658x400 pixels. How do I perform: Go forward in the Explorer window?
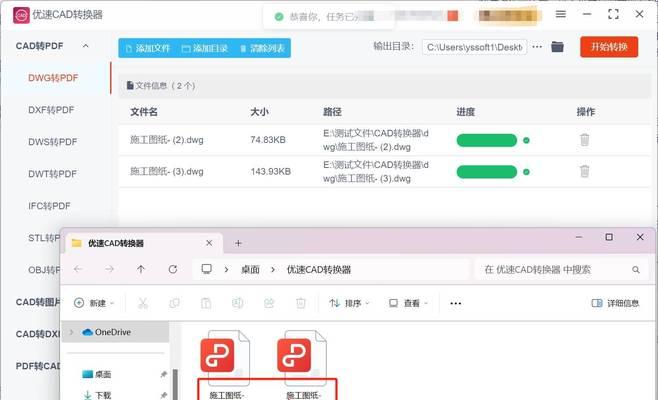pos(109,269)
